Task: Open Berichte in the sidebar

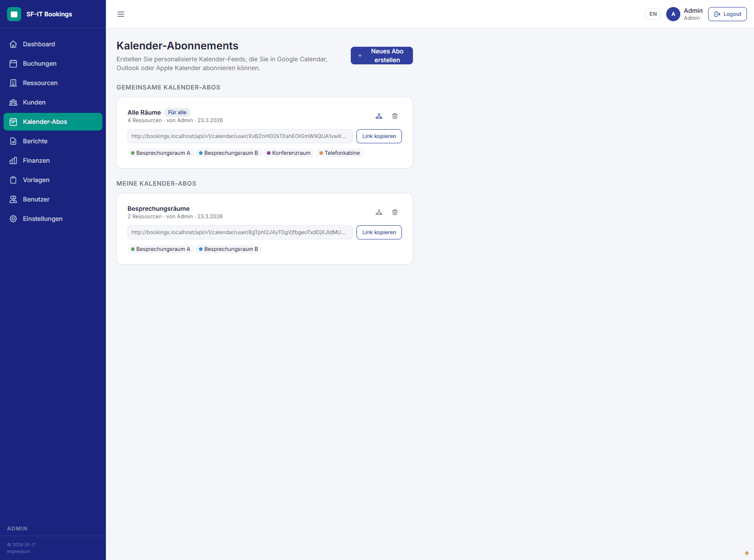Action: pyautogui.click(x=53, y=141)
